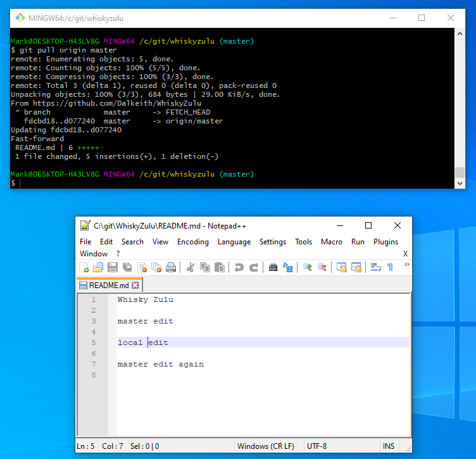This screenshot has width=476, height=459.
Task: Click the Save All icon in Notepad++
Action: pos(127,267)
